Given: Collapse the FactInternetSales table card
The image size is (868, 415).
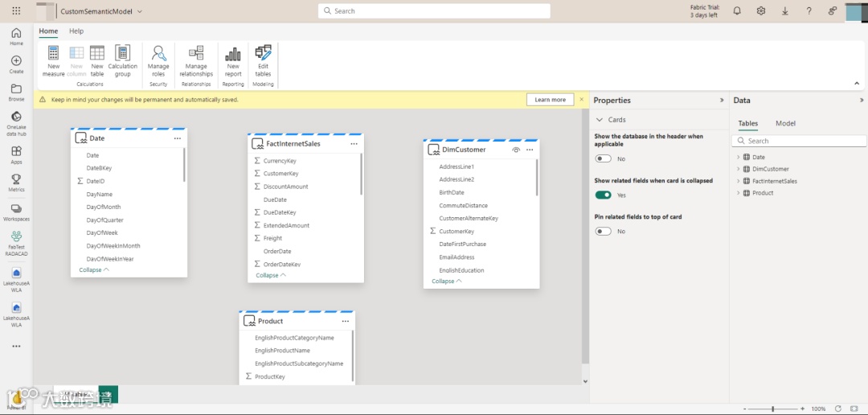Looking at the screenshot, I should pos(271,275).
